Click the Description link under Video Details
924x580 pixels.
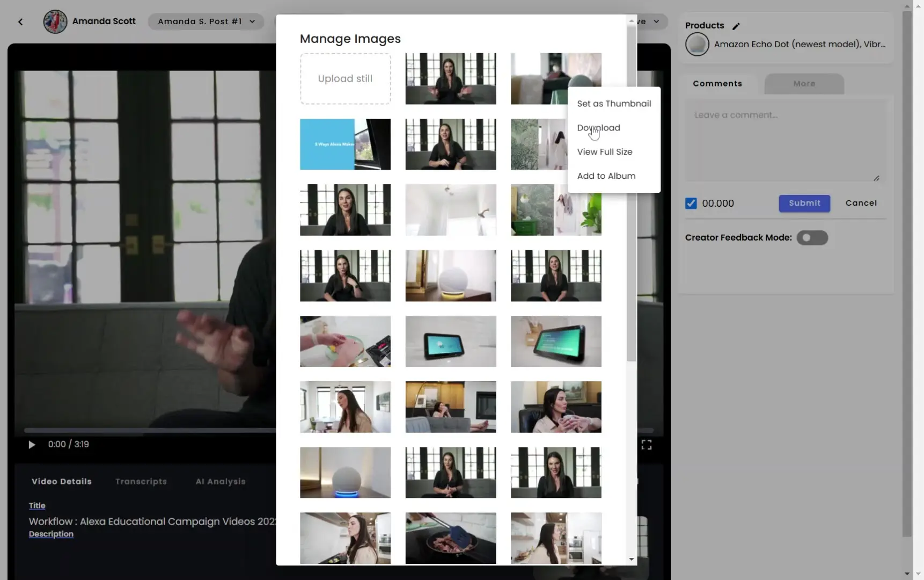pos(51,534)
